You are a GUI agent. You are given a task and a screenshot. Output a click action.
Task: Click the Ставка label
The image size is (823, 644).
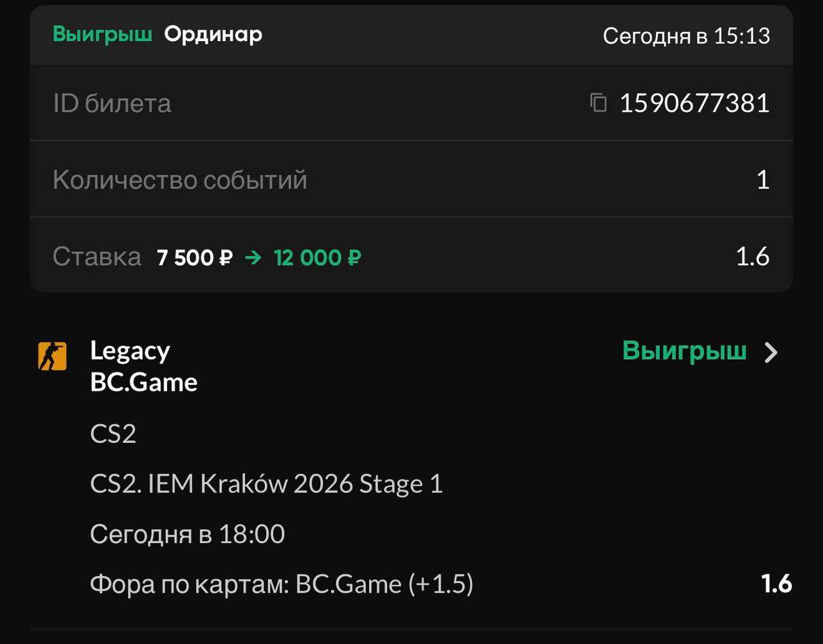pos(96,257)
